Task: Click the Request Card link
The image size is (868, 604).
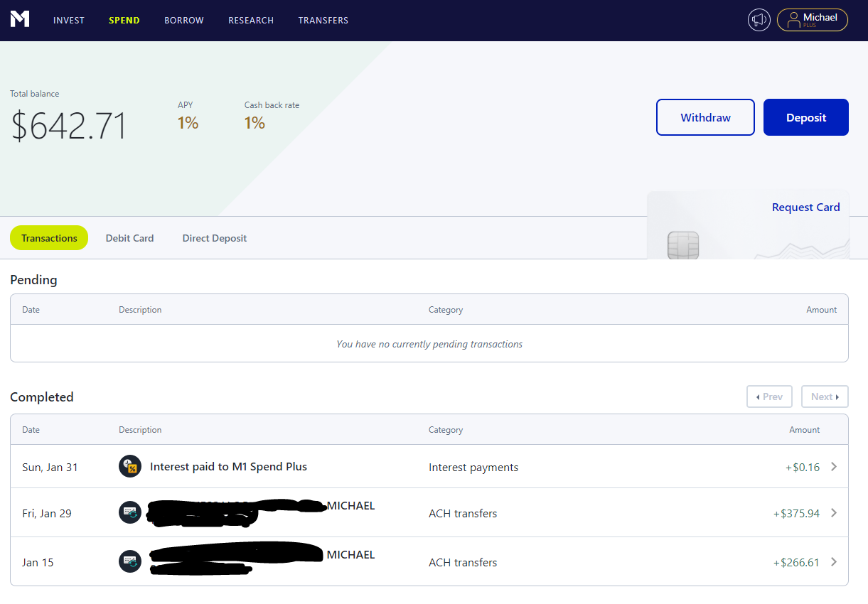Action: [806, 207]
